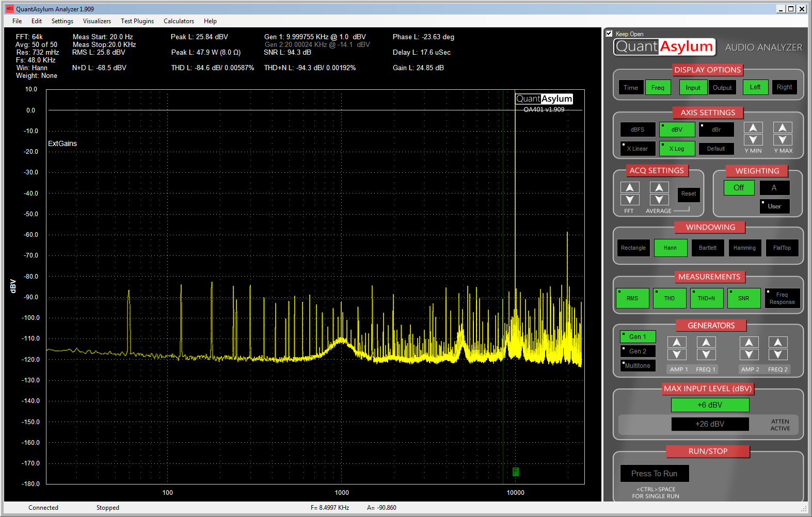Screen dimensions: 812x517
Task: Select User weighting
Action: pos(774,206)
